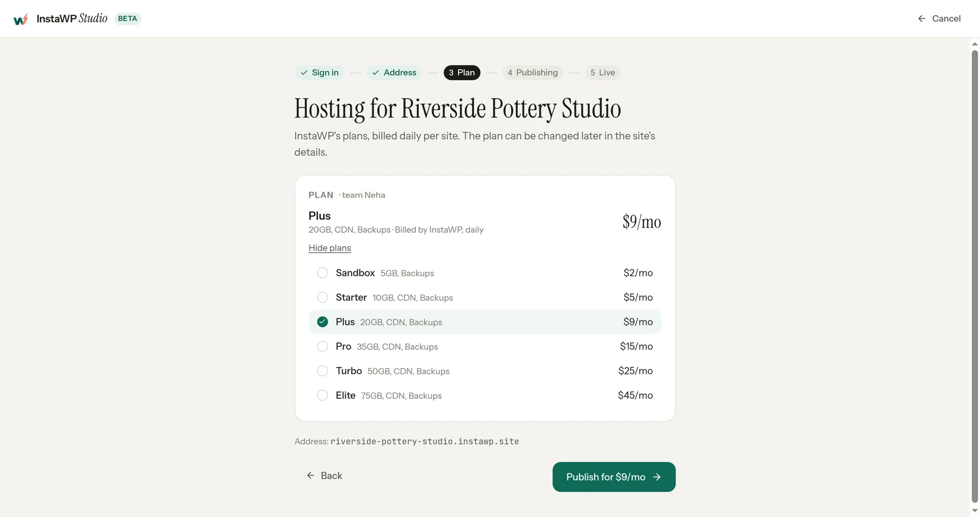The height and width of the screenshot is (517, 980).
Task: Click the $25/mo Turbo price
Action: (636, 371)
